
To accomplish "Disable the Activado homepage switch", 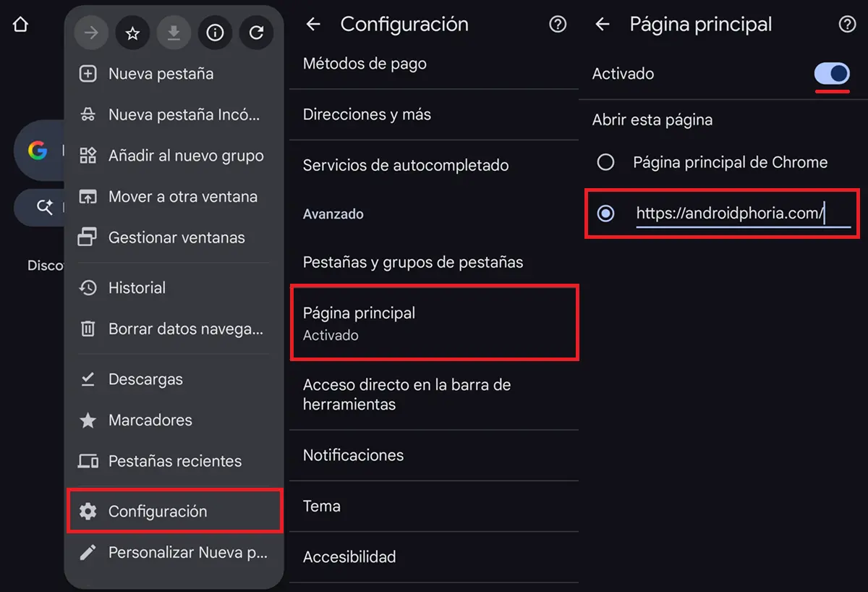I will [x=831, y=73].
